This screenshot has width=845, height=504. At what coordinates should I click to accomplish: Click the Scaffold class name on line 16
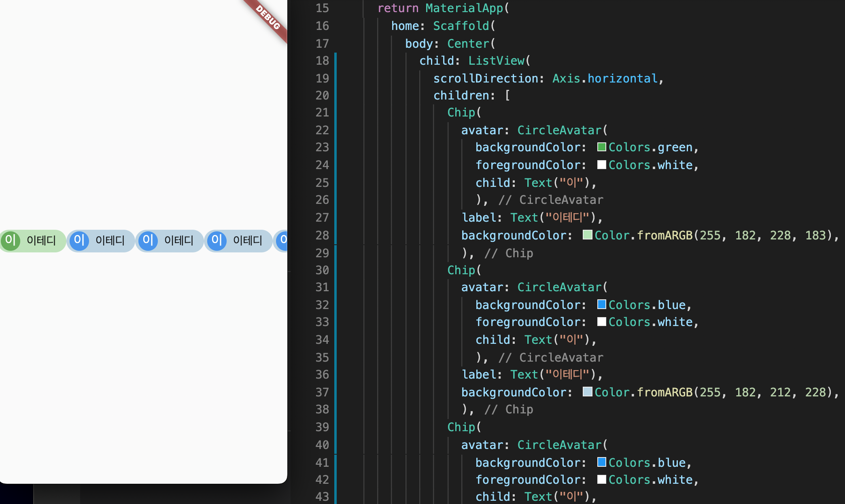point(461,26)
